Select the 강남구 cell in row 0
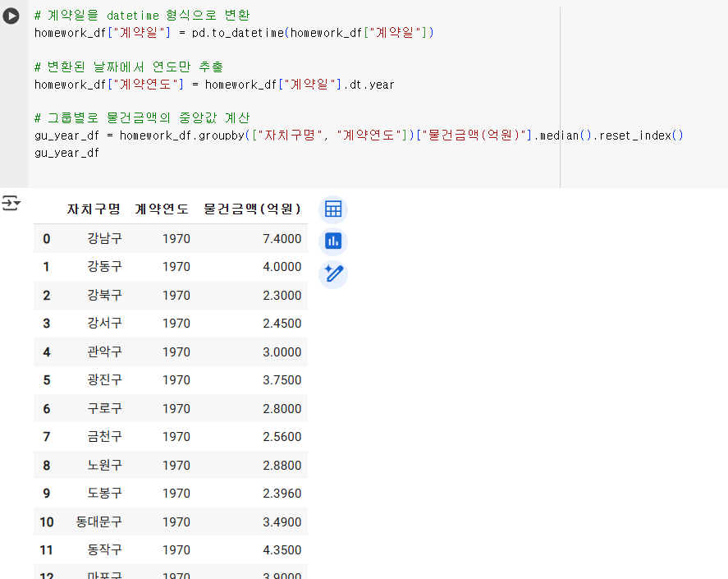The height and width of the screenshot is (579, 728). pos(104,238)
